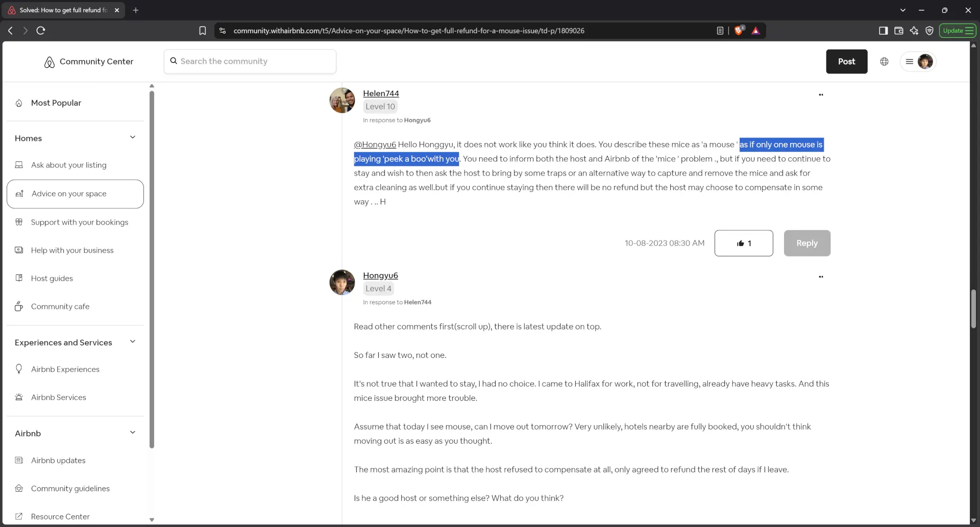Click the sidebar scrollbar thumb
The height and width of the screenshot is (527, 980).
(x=152, y=269)
